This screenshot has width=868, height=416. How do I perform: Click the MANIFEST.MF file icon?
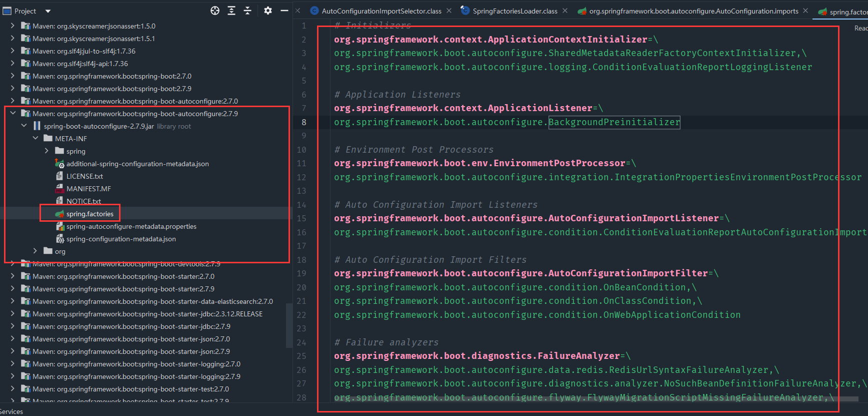[59, 189]
